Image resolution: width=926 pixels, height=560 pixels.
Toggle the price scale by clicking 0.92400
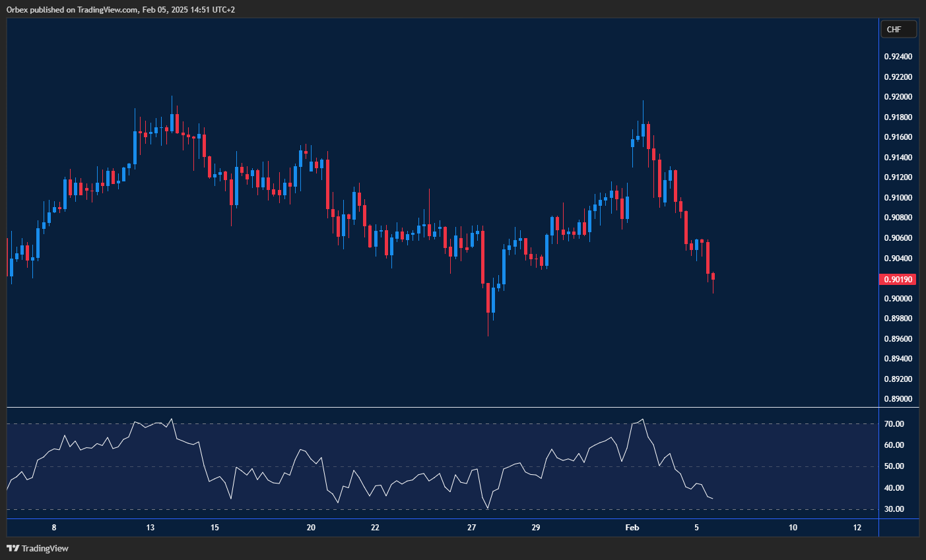coord(898,56)
